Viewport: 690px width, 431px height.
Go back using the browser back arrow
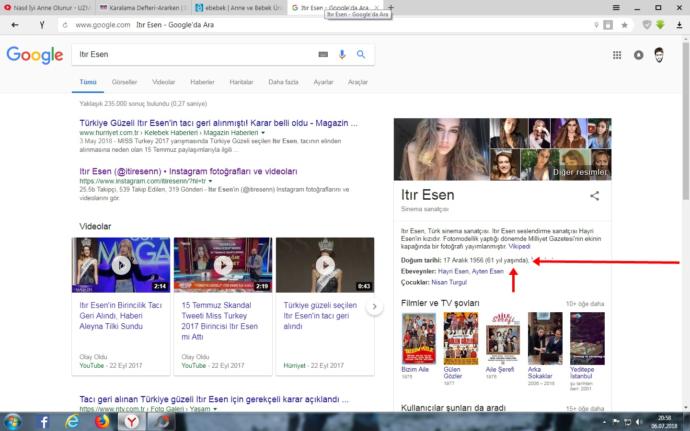pos(15,25)
